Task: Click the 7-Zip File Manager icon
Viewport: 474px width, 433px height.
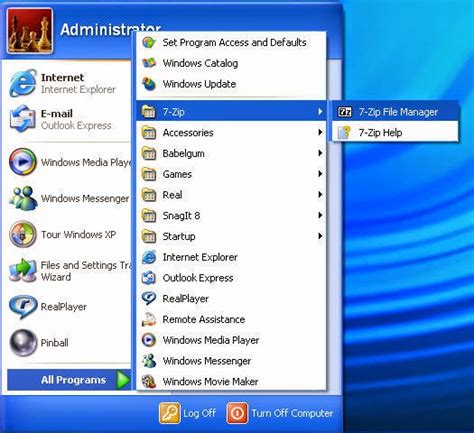Action: click(x=345, y=112)
